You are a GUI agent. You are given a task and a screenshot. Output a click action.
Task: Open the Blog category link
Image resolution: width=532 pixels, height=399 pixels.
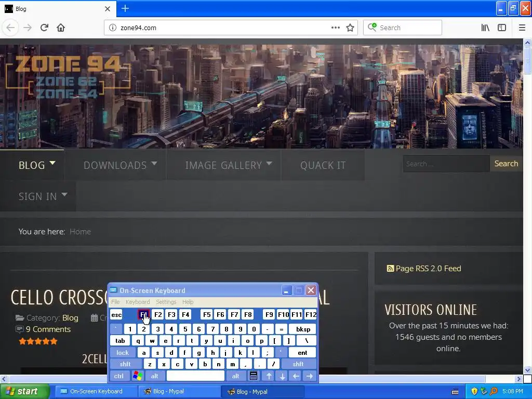[x=70, y=318]
